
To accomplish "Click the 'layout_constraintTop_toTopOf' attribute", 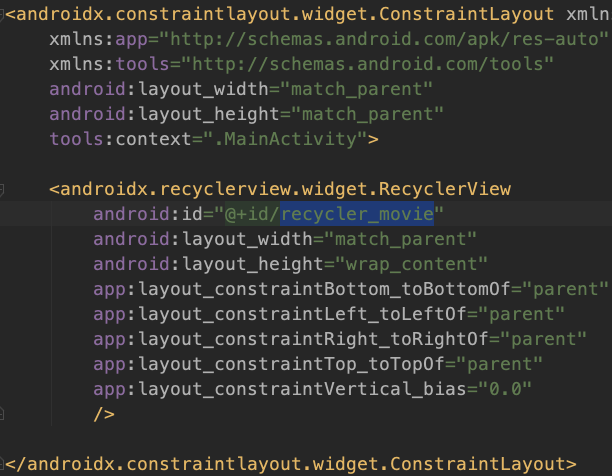I will (x=292, y=364).
